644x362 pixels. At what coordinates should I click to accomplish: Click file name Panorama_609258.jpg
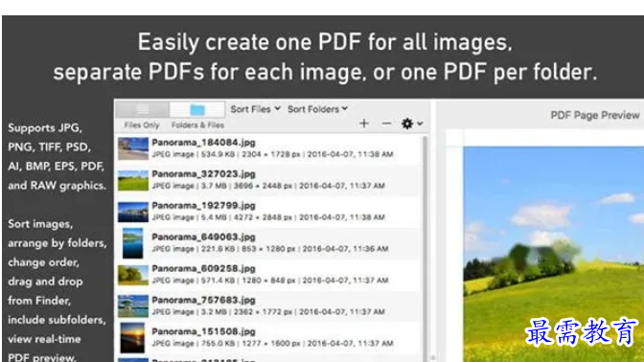tap(204, 269)
